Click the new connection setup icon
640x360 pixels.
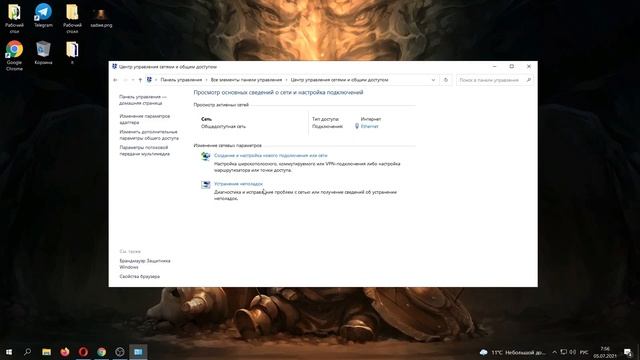pyautogui.click(x=205, y=156)
